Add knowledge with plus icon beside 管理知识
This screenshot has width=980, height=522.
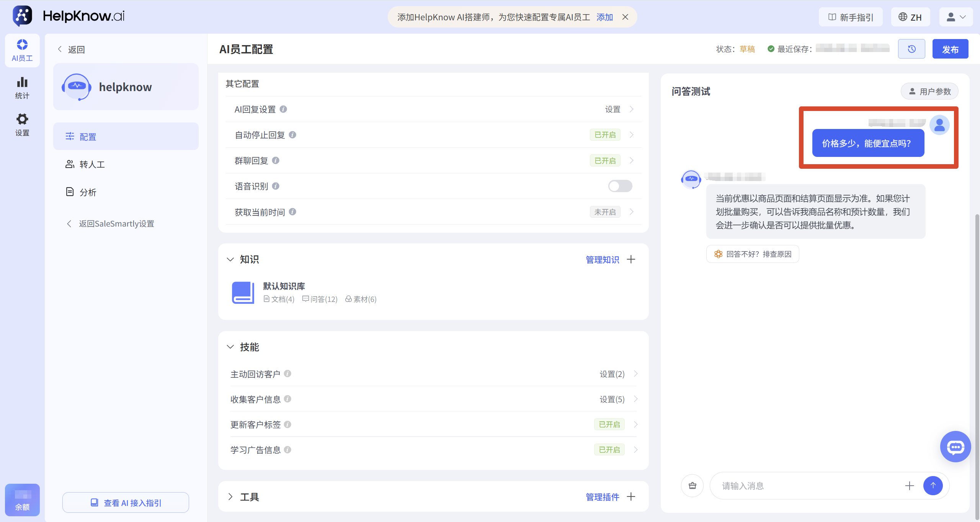(x=631, y=259)
